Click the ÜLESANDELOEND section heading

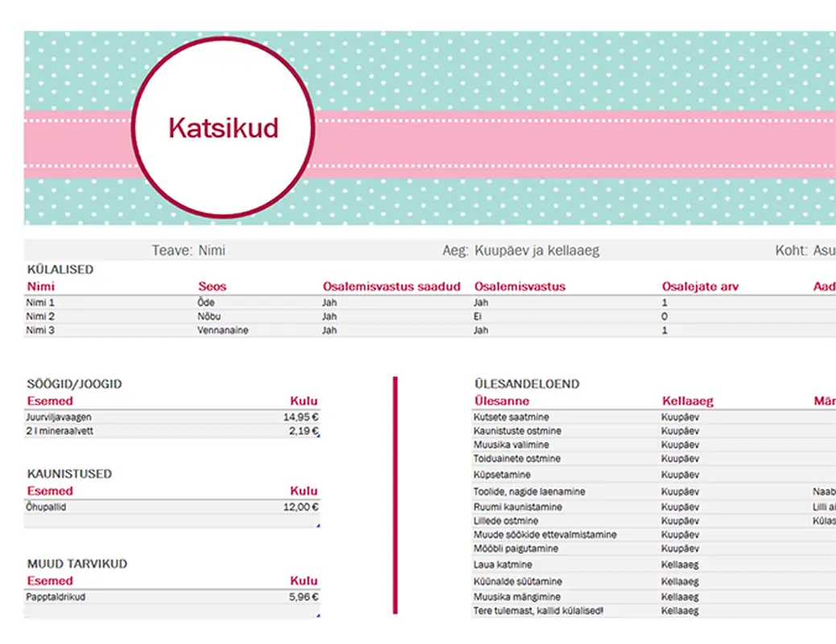coord(527,384)
